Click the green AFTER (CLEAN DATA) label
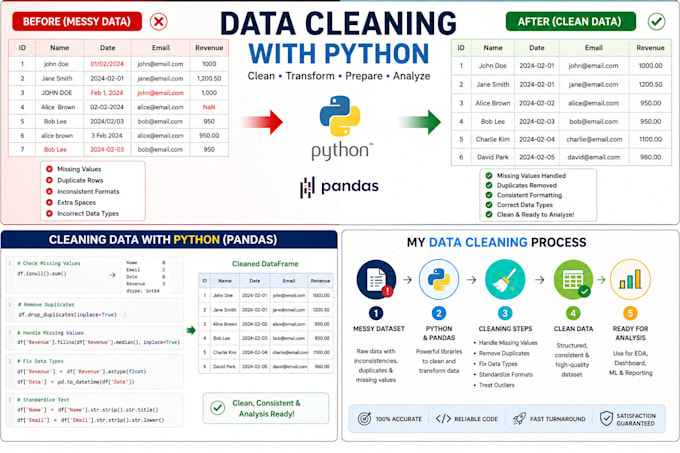680x453 pixels. coord(570,21)
